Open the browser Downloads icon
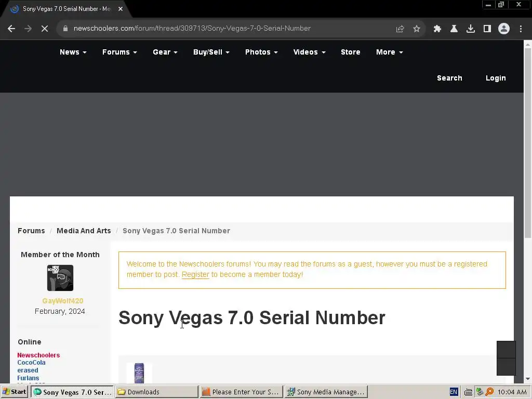 pos(471,29)
